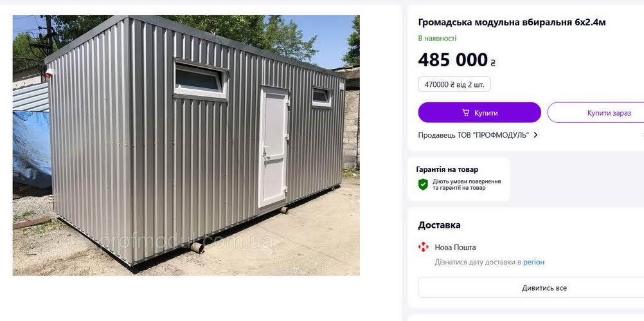Select the 470000 ₴ від 2 шт. price chip

454,84
